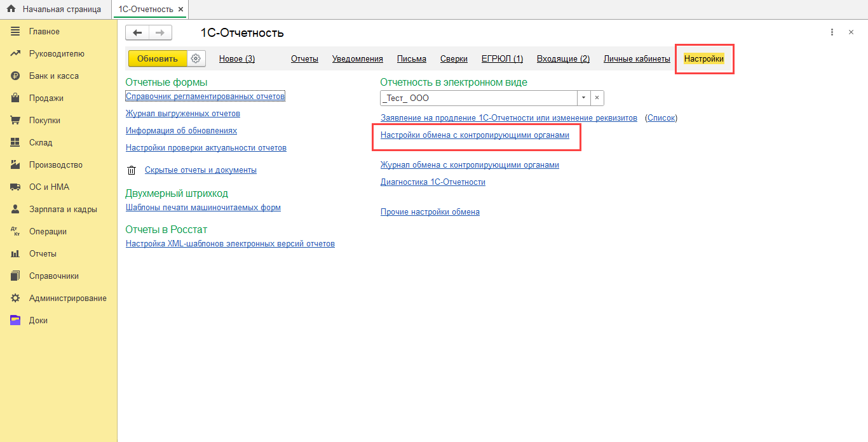Open Справочник регламентированных отчетов link
Screen dimensions: 868x442
pyautogui.click(x=205, y=96)
